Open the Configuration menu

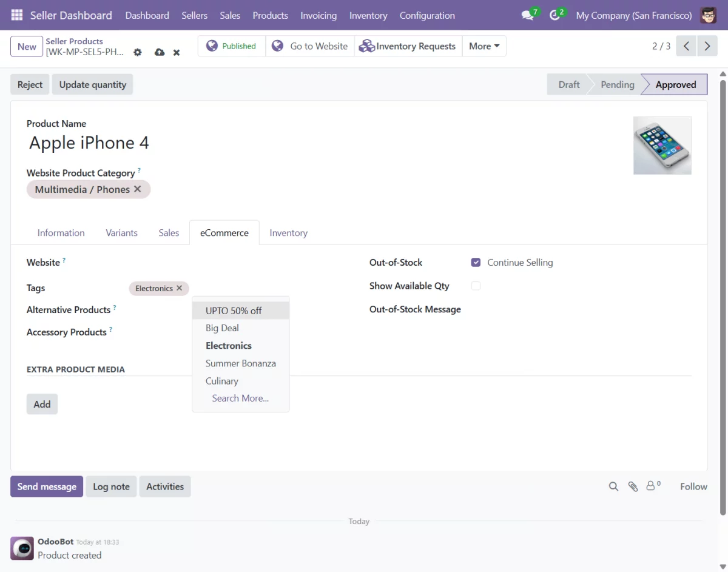click(427, 15)
